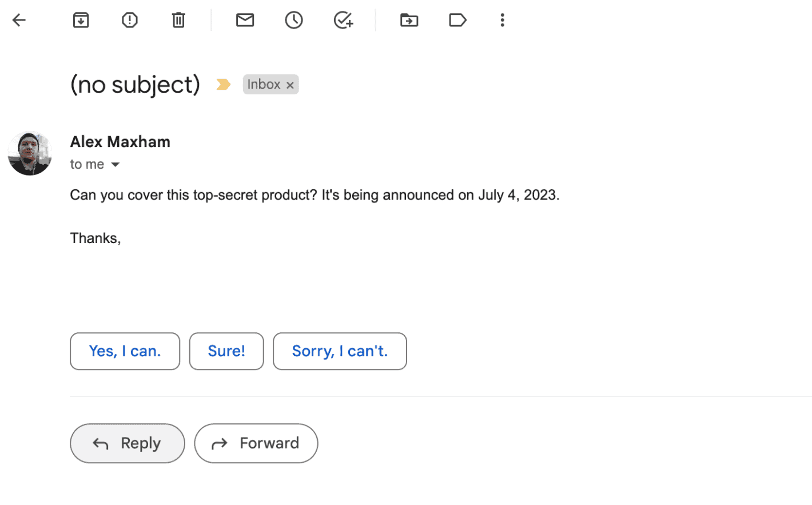
Task: Toggle the yellow importance marker
Action: 223,85
